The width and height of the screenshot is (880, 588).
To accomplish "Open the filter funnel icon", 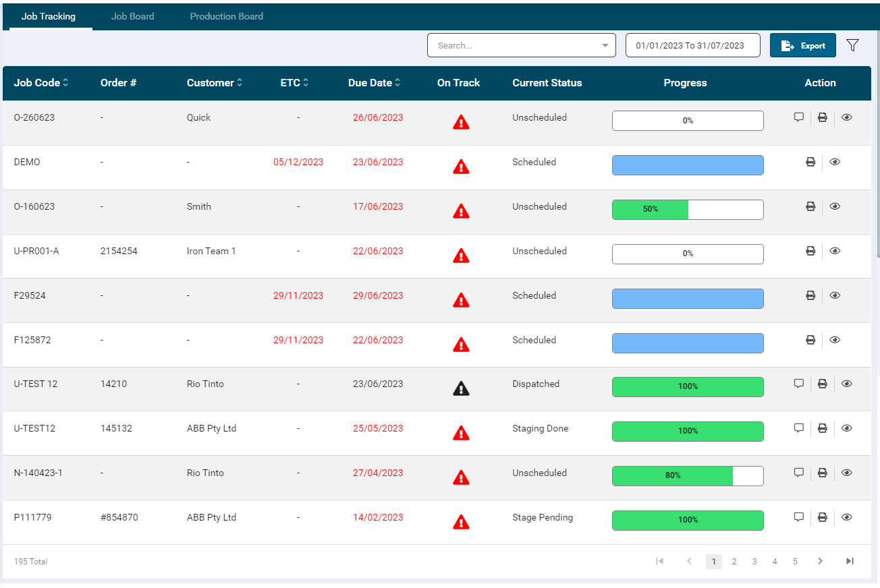I will click(x=852, y=45).
